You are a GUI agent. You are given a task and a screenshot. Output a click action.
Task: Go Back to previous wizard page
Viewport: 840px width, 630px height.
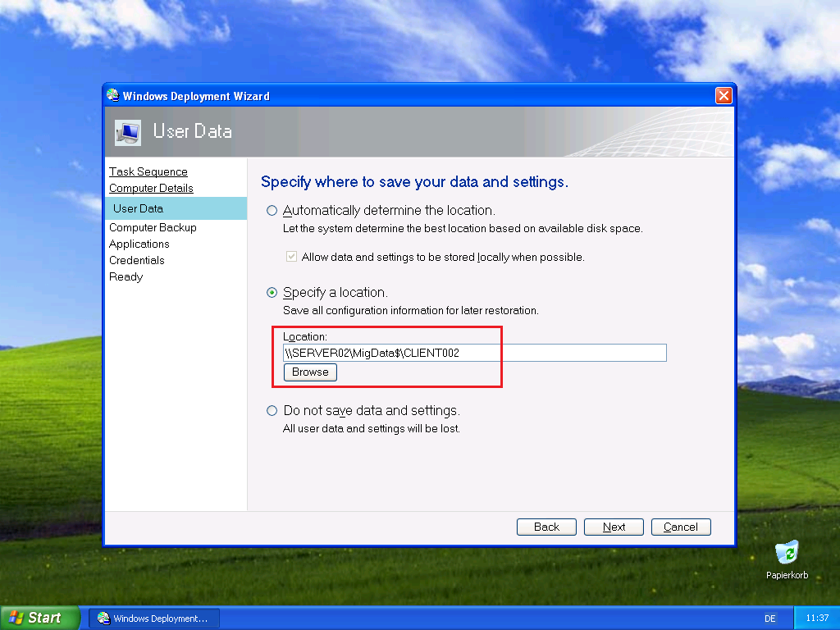coord(546,527)
